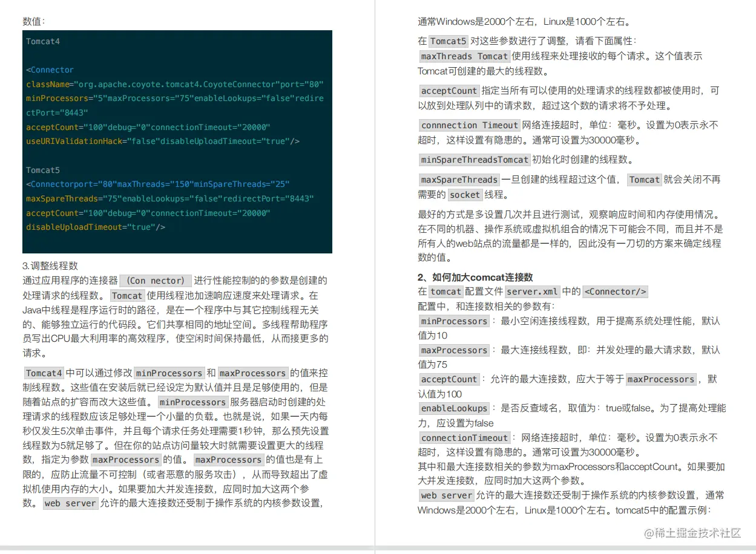Viewport: 756px width, 554px height.
Task: Click the minProcessors tag before "服务器启动时创建"
Action: pos(192,402)
